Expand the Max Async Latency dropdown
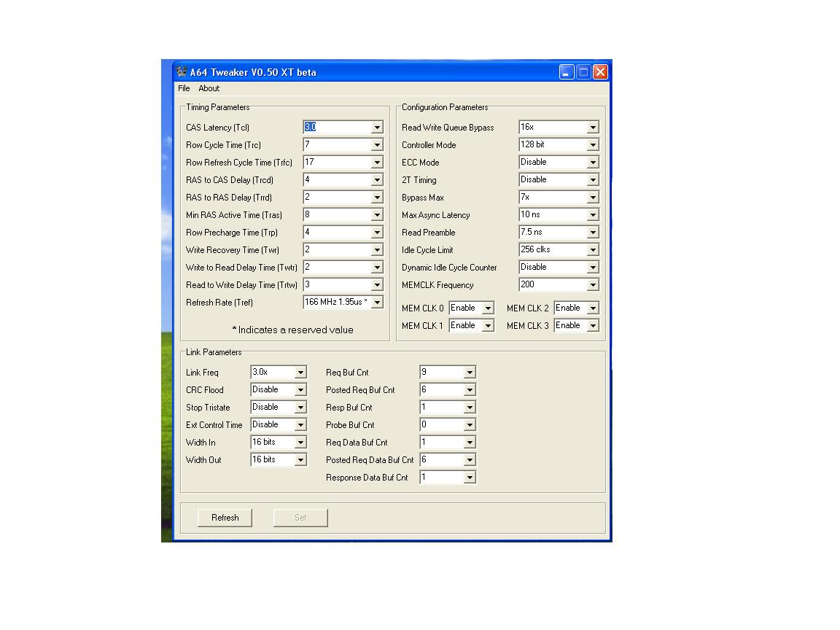 pos(593,215)
